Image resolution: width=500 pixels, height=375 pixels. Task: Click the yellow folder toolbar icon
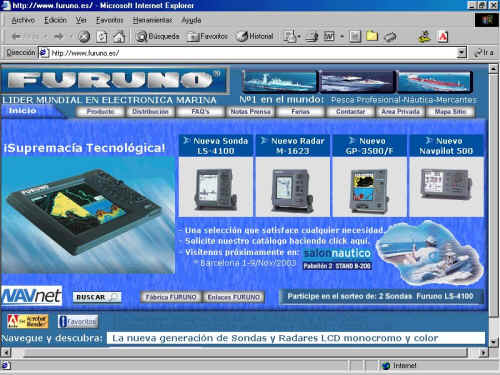point(372,36)
